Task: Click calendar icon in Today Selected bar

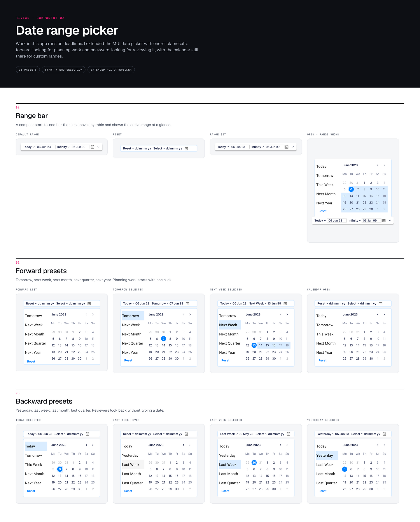Action: click(x=87, y=434)
